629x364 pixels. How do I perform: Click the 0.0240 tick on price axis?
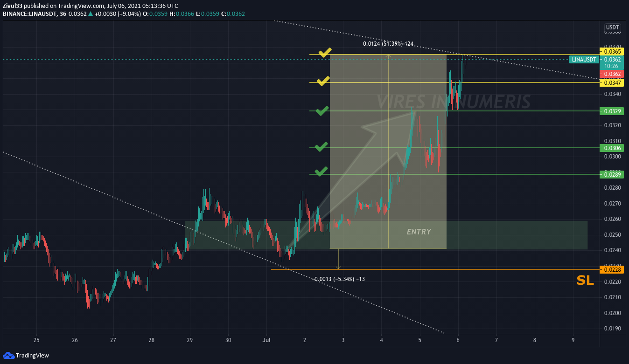click(x=612, y=250)
